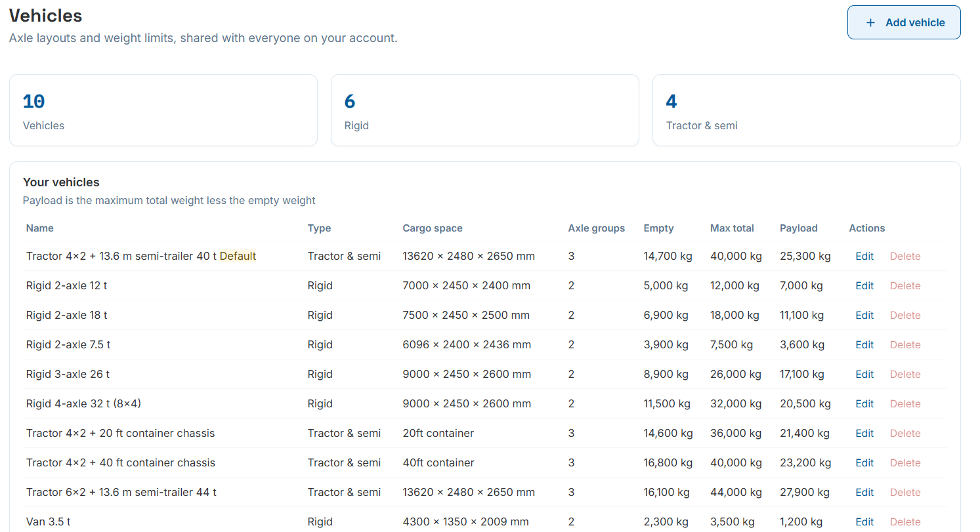Click the Empty column header
Image resolution: width=980 pixels, height=532 pixels.
click(658, 228)
